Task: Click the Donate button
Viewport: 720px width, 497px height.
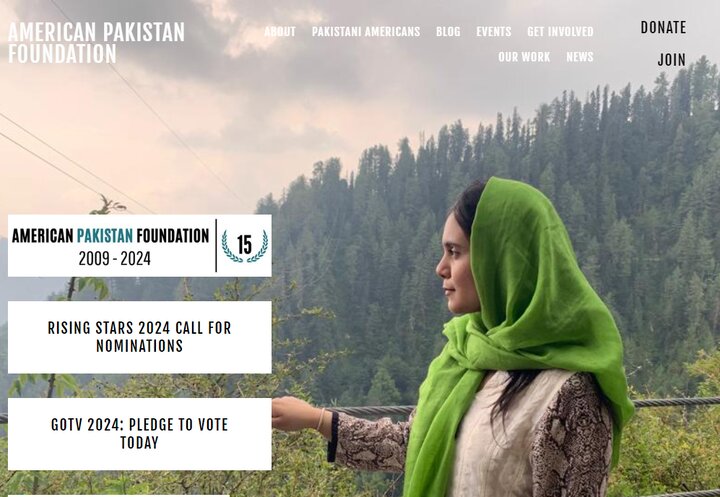Action: 663,28
